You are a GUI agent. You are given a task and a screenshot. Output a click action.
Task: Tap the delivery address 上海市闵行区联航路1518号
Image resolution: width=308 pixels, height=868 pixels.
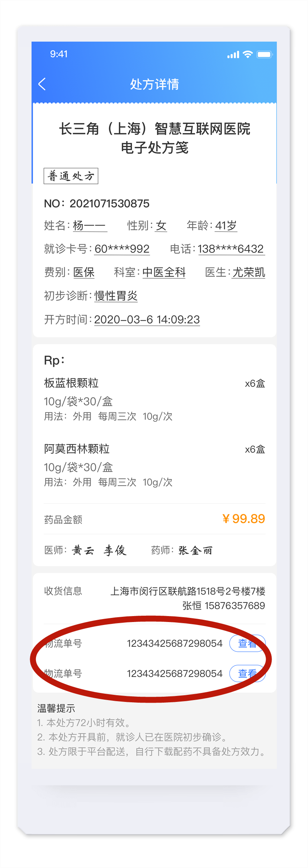click(x=188, y=591)
